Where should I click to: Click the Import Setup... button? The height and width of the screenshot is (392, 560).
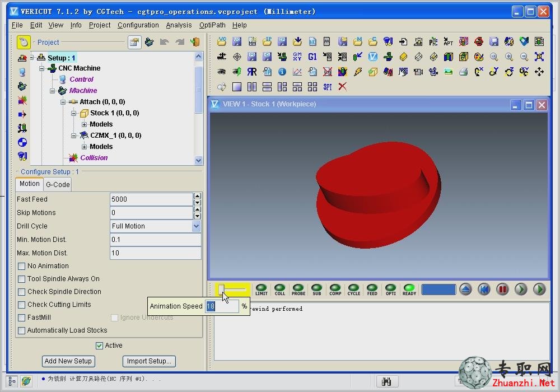[149, 361]
